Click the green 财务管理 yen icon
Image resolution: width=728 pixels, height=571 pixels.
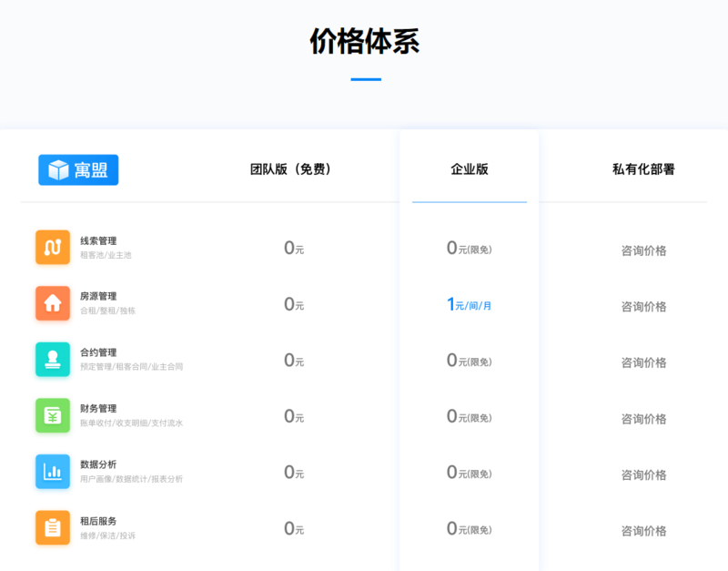coord(53,415)
